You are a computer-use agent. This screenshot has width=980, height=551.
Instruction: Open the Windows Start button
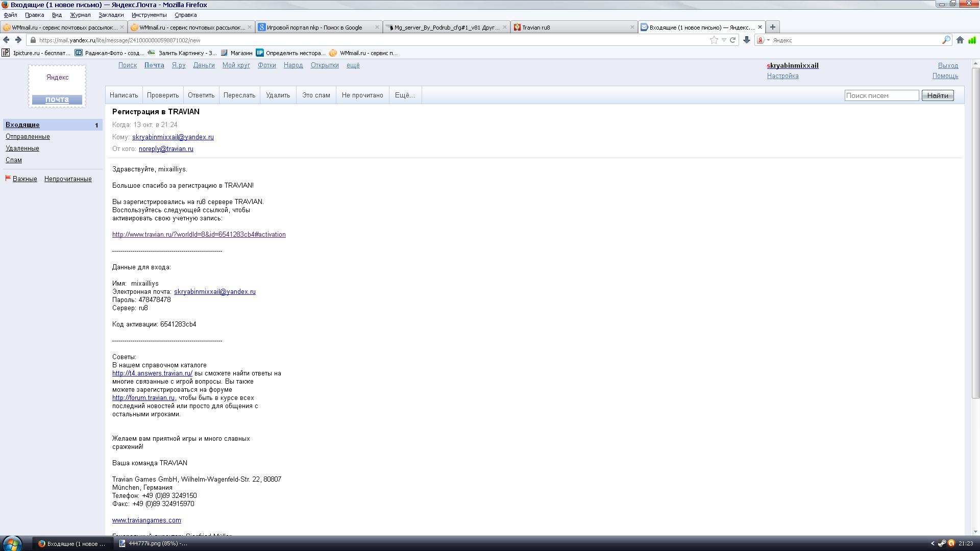point(11,543)
